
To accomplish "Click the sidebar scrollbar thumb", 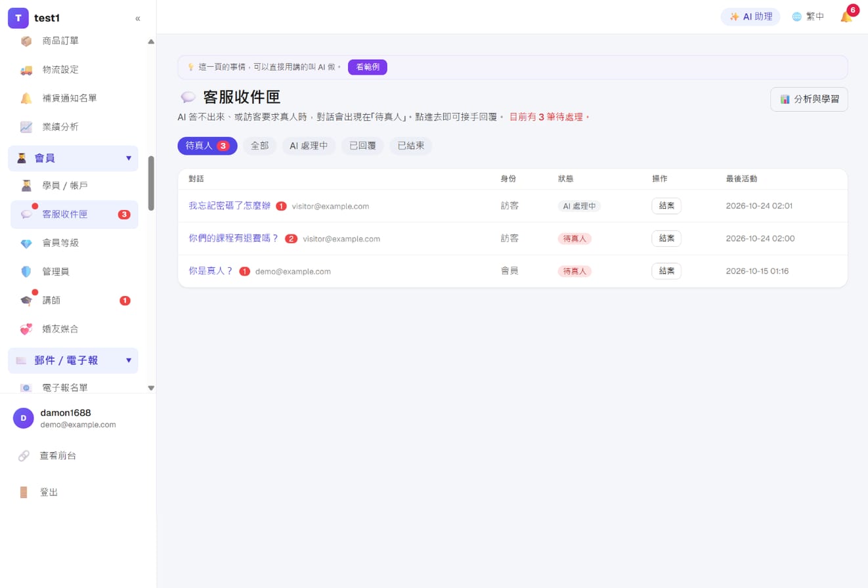I will 151,183.
